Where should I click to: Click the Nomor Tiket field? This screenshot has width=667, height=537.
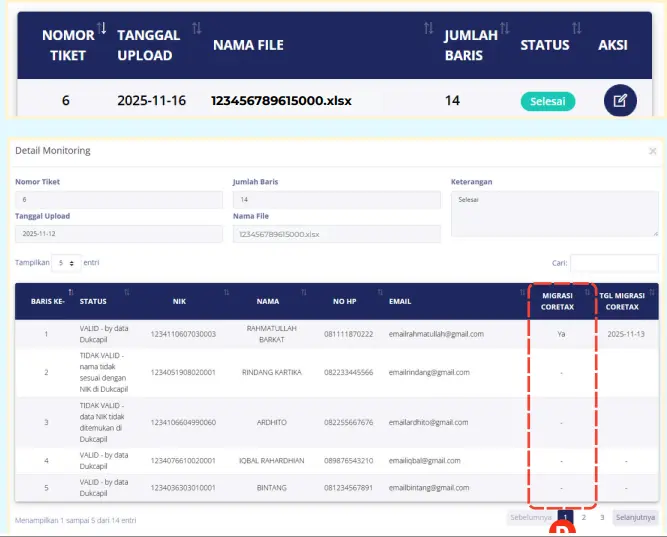(x=119, y=200)
